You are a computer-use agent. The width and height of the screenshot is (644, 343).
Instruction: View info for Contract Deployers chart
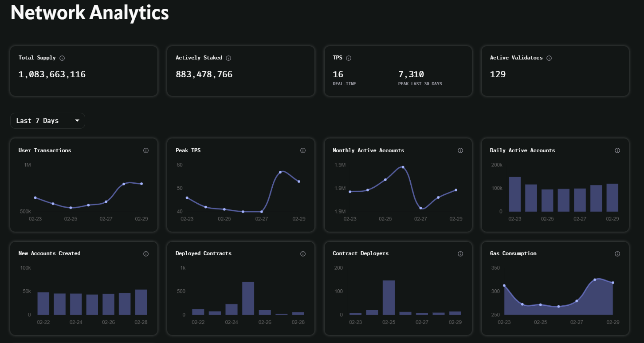pos(460,254)
